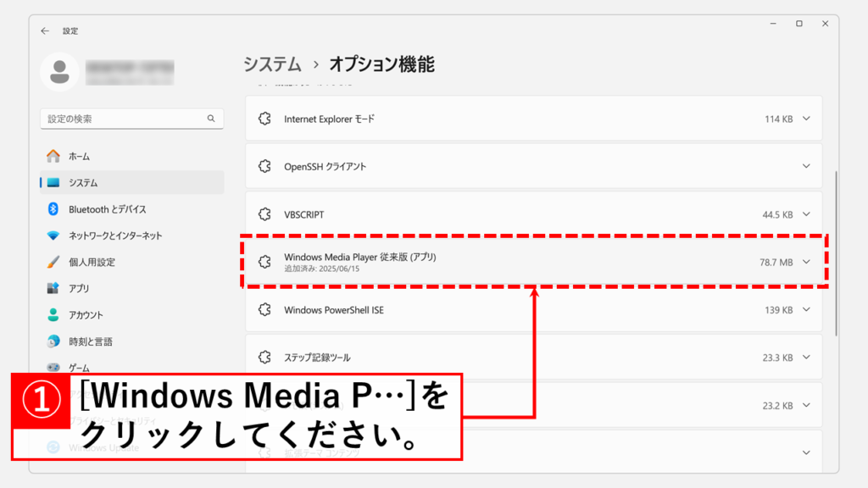Screen dimensions: 868x488
Task: Click the ネットワーク wifi icon
Action: pyautogui.click(x=53, y=236)
